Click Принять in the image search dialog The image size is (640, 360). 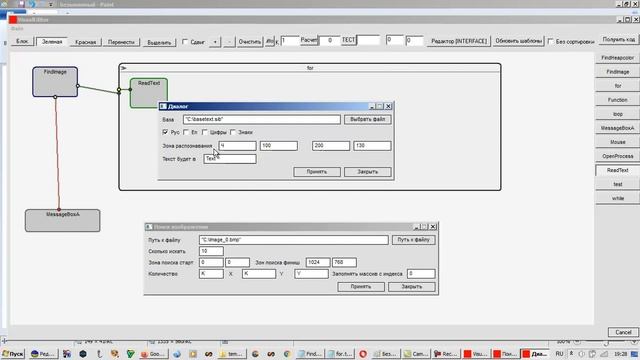[361, 287]
